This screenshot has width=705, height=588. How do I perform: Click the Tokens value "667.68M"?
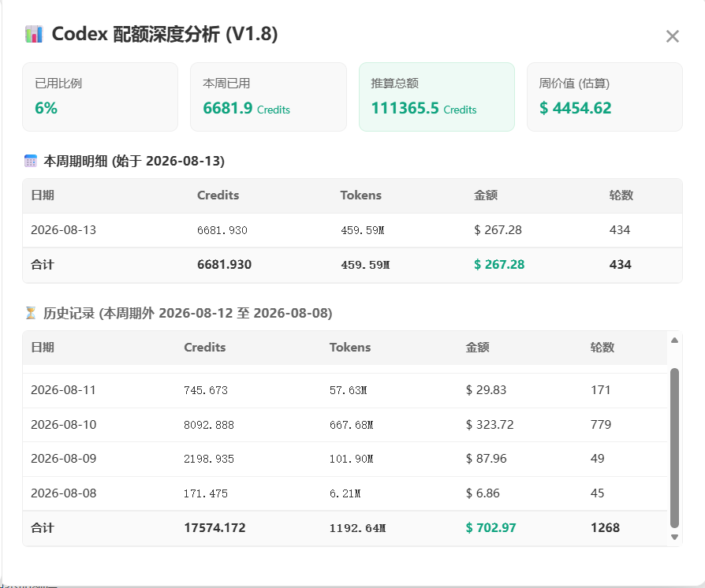[x=351, y=425]
